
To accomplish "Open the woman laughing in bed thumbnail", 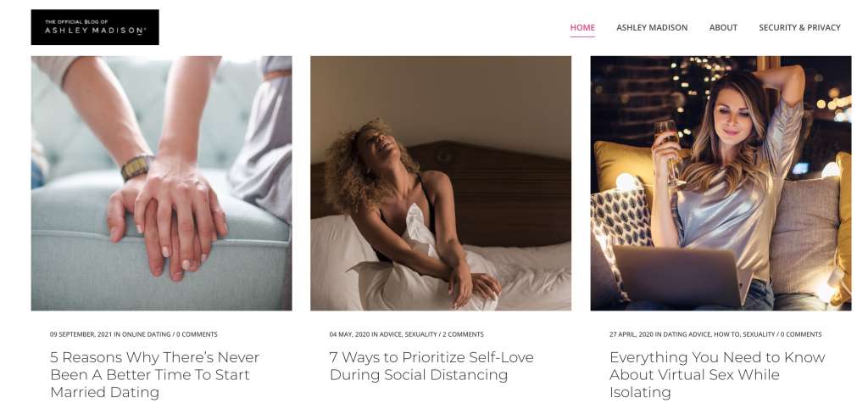I will (441, 183).
